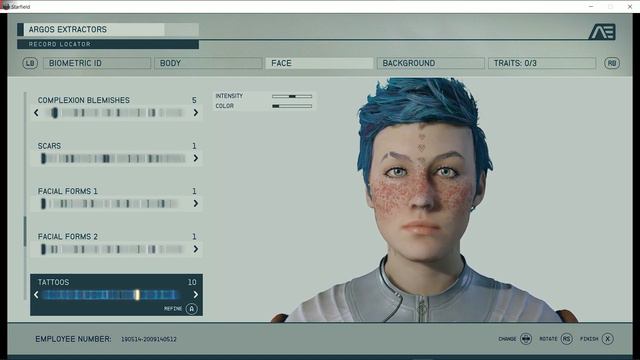Click the Finish X button icon

(607, 339)
